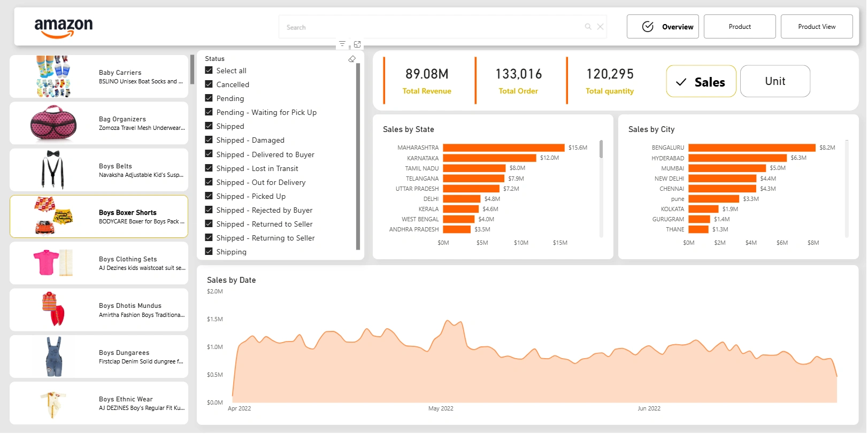Screen dimensions: 868x434
Task: Toggle Shipped - Returned to Seller
Action: (209, 224)
